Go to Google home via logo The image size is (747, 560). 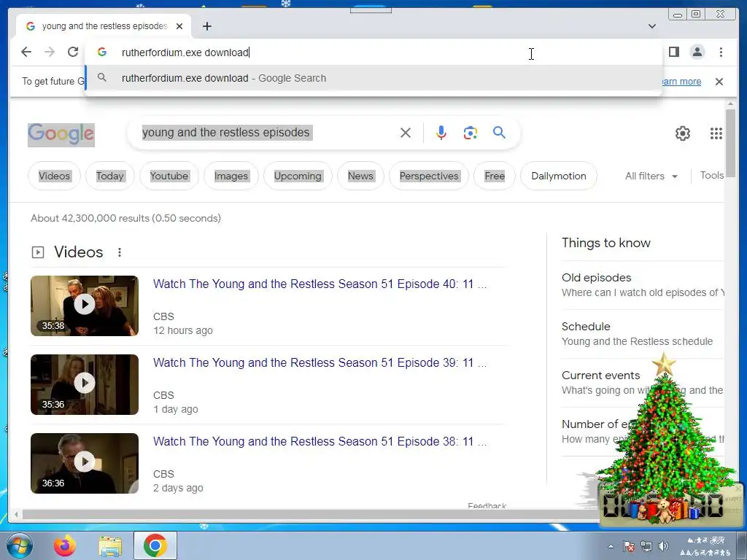tap(61, 134)
